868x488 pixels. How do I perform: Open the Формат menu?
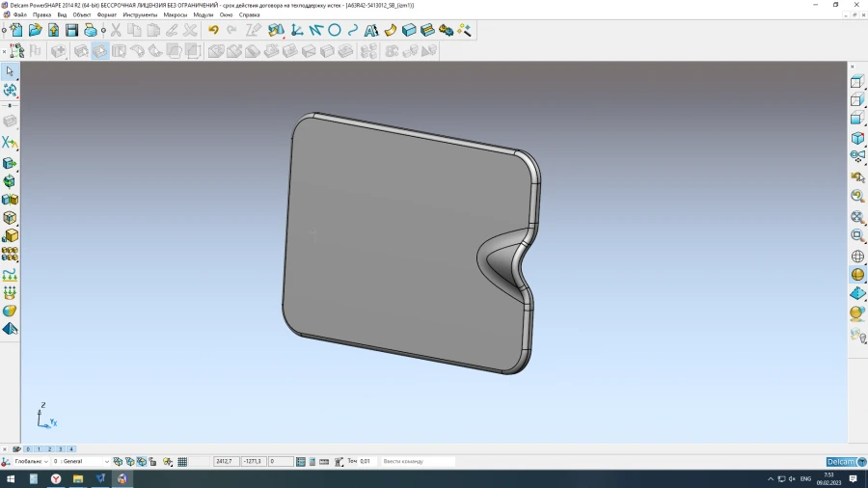click(107, 15)
